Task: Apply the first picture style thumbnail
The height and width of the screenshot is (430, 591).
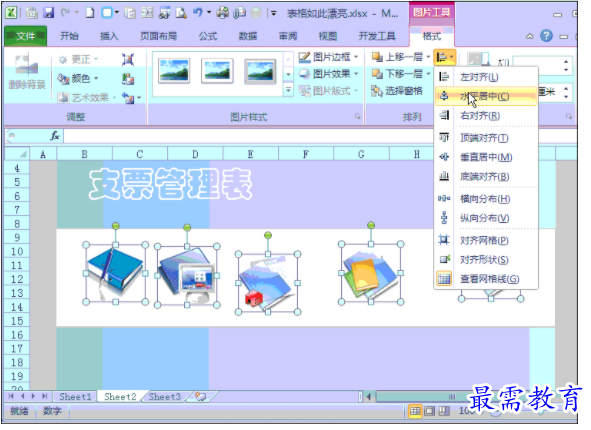Action: [x=174, y=70]
